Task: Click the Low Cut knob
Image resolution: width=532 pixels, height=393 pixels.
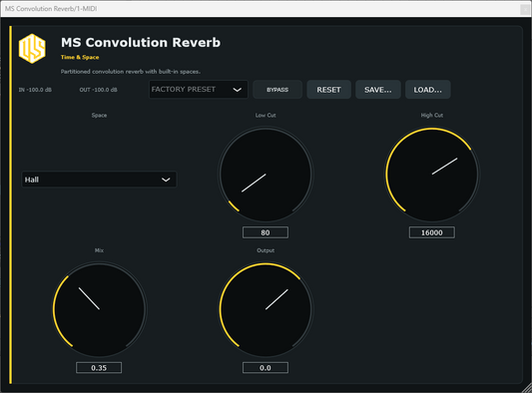Action: click(266, 175)
